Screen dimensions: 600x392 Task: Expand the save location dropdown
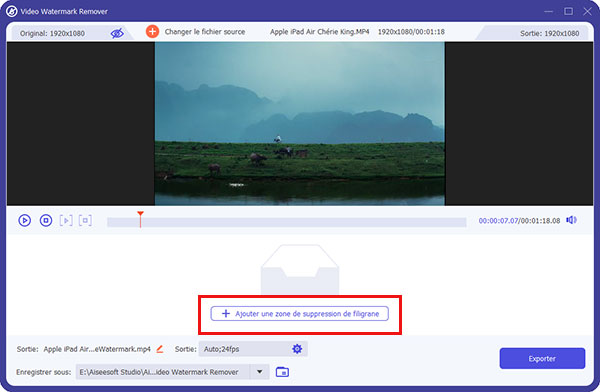coord(259,372)
